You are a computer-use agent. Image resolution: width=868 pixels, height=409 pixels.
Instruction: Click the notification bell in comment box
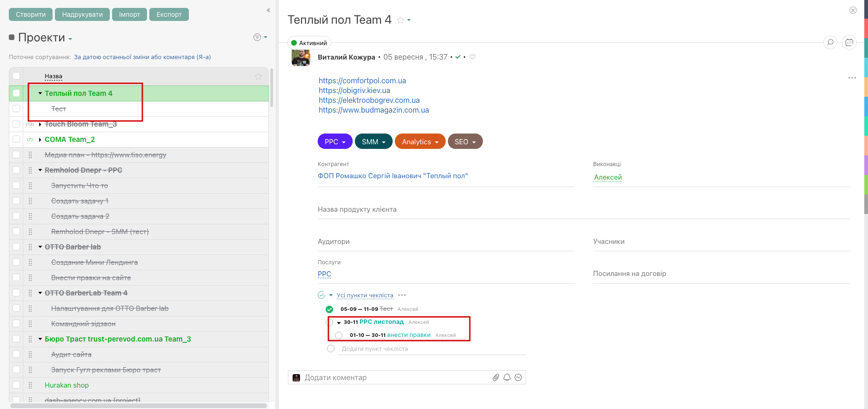[x=507, y=377]
